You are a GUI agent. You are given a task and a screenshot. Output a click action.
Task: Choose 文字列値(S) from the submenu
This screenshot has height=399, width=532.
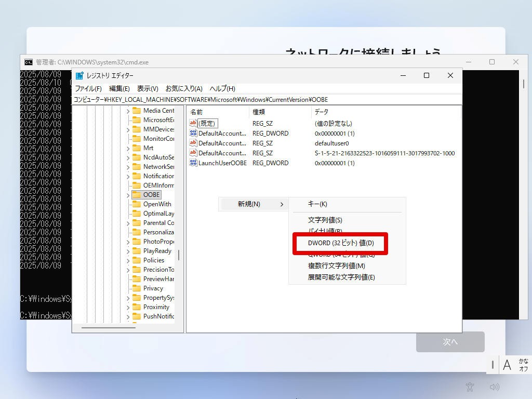tap(347, 220)
